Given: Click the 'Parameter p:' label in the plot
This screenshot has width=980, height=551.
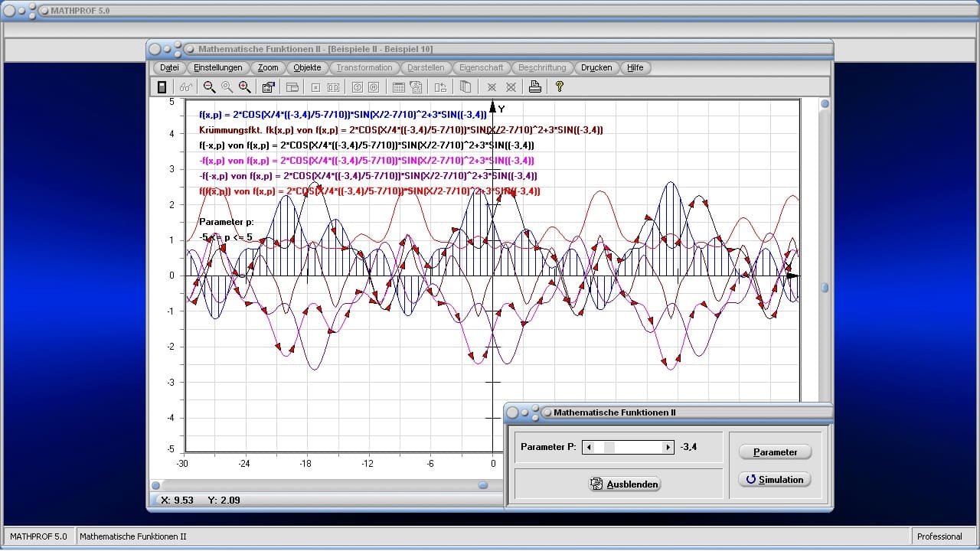Looking at the screenshot, I should (226, 222).
